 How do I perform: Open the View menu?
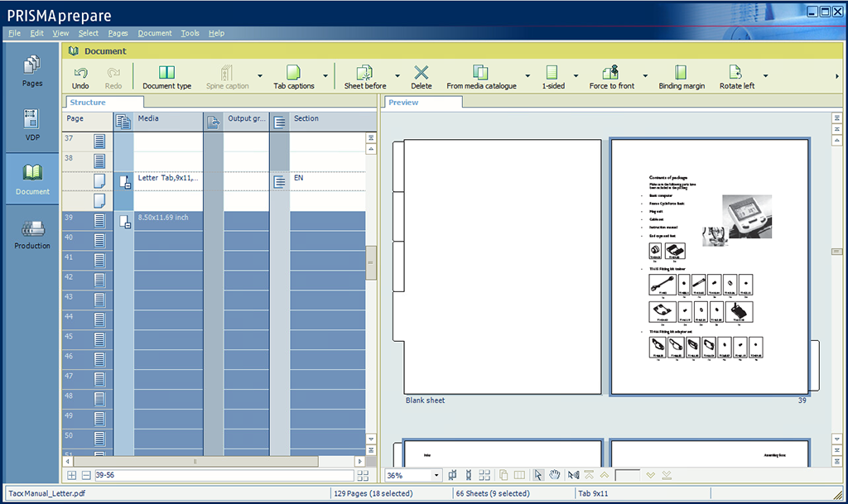(x=60, y=33)
